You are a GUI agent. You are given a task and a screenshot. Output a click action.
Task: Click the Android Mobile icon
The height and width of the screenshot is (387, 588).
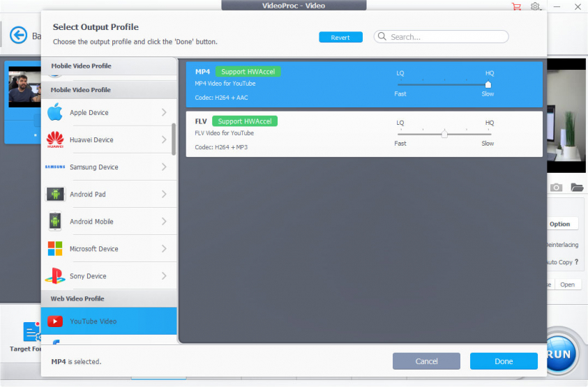point(55,222)
